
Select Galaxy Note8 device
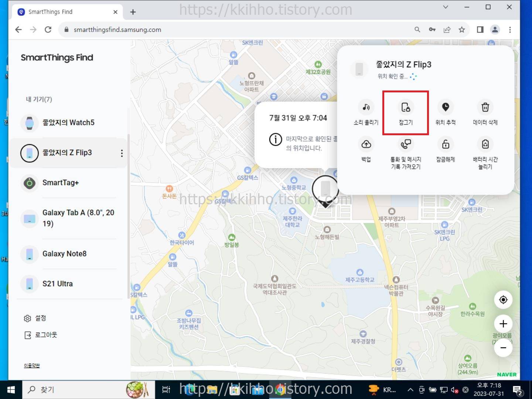[68, 254]
